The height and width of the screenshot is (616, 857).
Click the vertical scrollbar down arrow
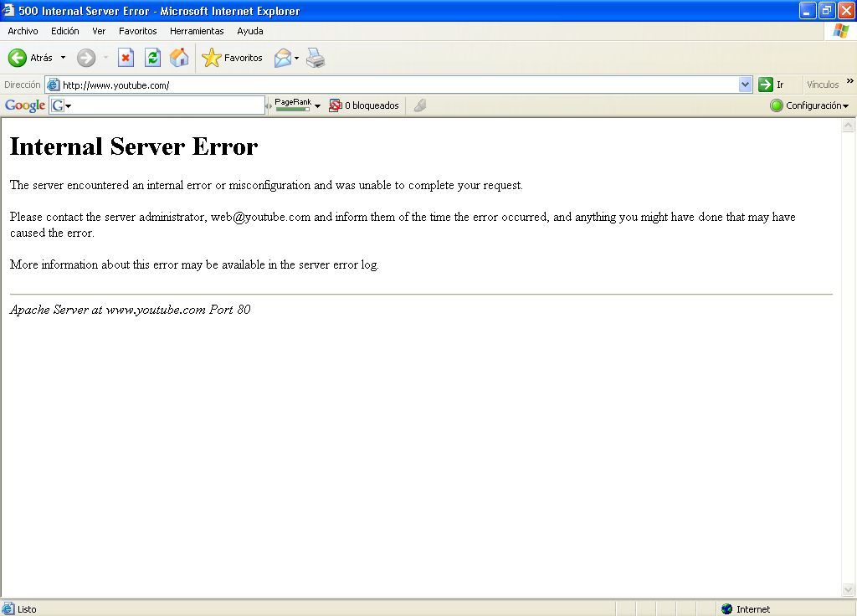pos(849,589)
